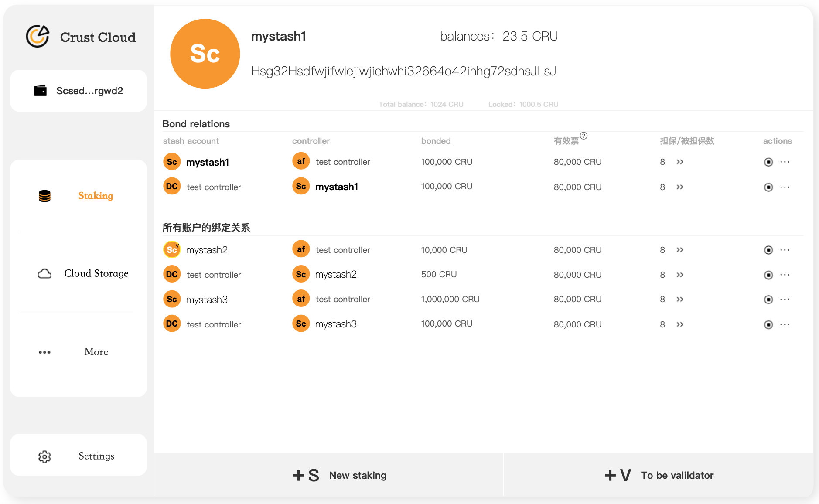The image size is (819, 504).
Task: Expand guarantors chevron in first mystash1 row
Action: point(680,162)
